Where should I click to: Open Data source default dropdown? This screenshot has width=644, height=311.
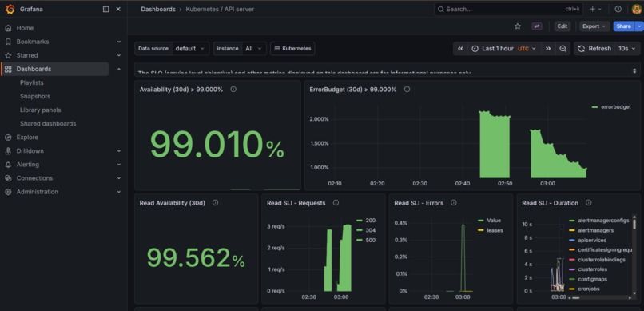190,49
